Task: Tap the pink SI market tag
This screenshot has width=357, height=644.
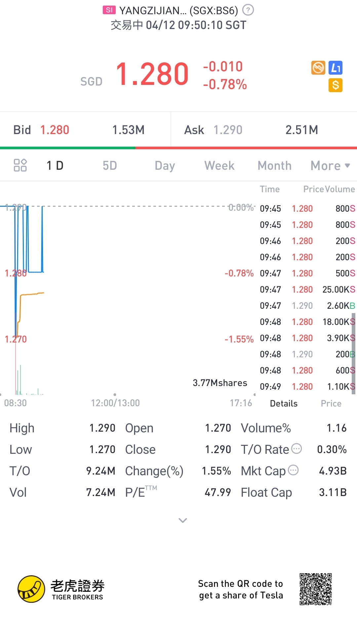Action: (109, 10)
